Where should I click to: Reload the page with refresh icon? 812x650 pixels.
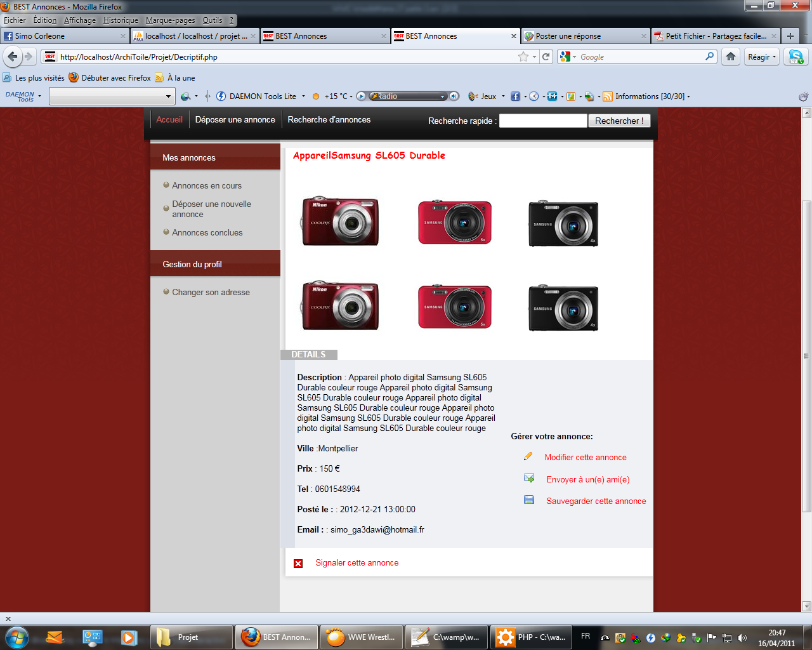tap(546, 56)
